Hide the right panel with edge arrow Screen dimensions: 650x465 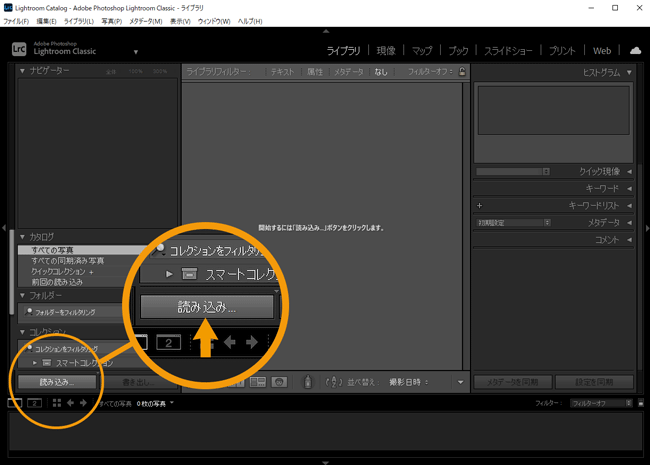(647, 228)
